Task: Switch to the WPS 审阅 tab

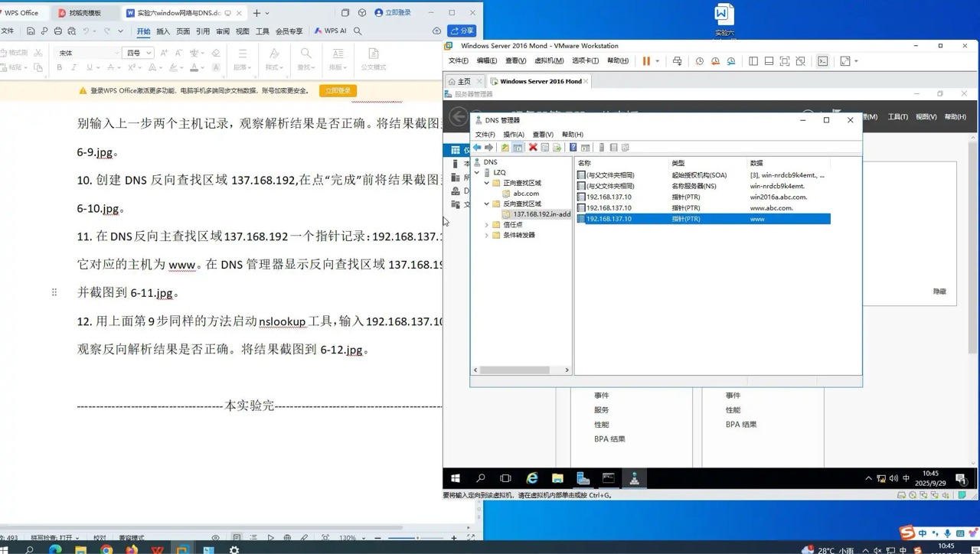Action: (223, 31)
